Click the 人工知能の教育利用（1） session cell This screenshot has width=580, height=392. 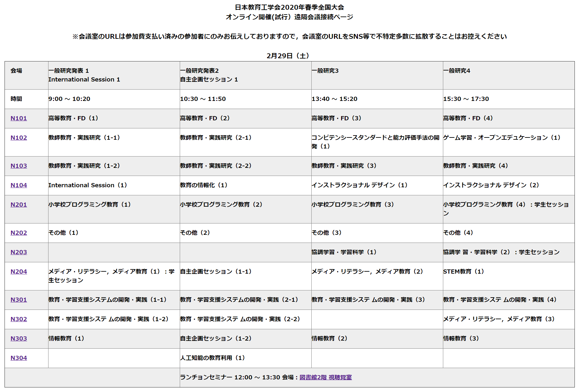(212, 358)
